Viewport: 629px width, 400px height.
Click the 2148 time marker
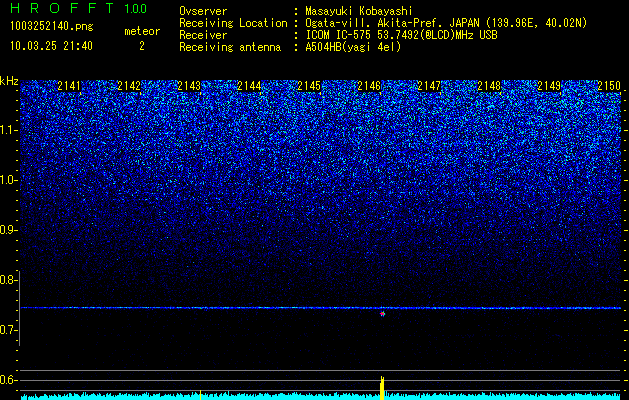pos(489,86)
